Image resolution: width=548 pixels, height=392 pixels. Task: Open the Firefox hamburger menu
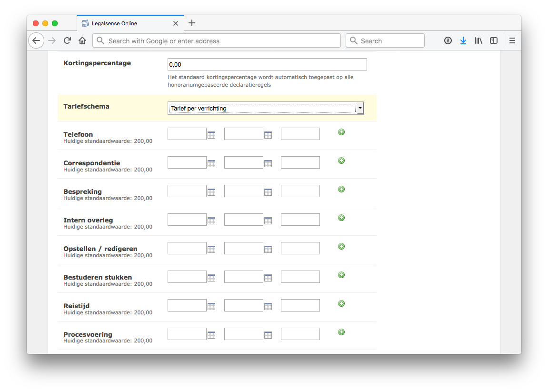coord(512,40)
